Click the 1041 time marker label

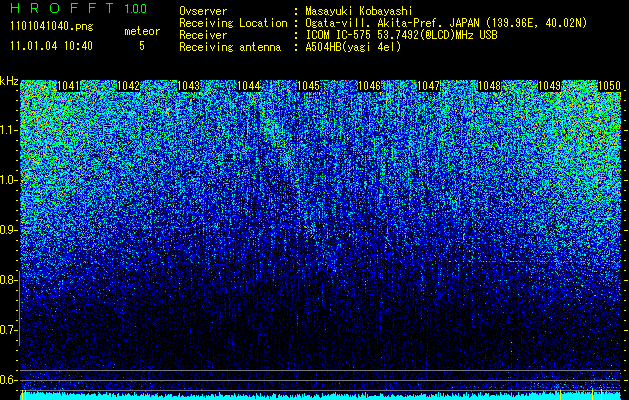point(68,86)
